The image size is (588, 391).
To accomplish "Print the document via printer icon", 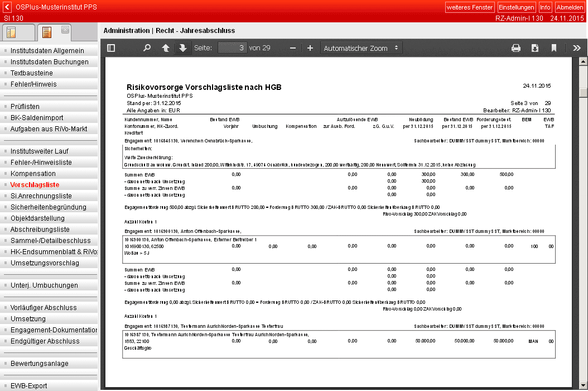I will tap(516, 48).
